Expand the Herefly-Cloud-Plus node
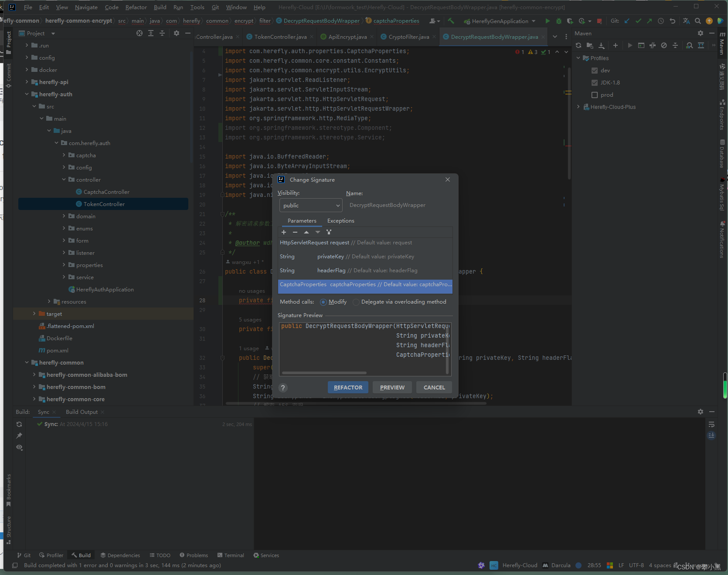 tap(578, 107)
